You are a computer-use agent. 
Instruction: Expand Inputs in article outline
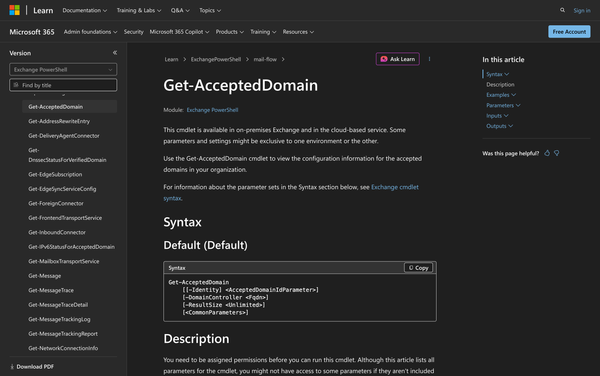[x=497, y=116]
